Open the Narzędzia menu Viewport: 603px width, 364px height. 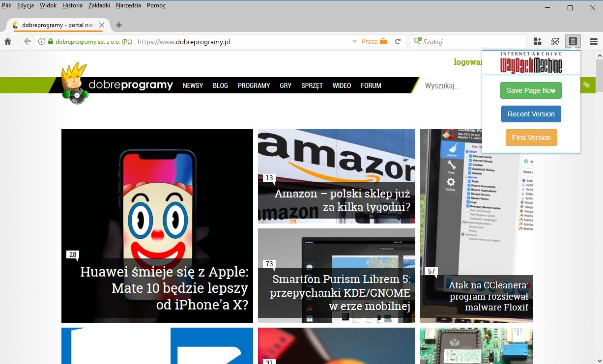(x=128, y=5)
